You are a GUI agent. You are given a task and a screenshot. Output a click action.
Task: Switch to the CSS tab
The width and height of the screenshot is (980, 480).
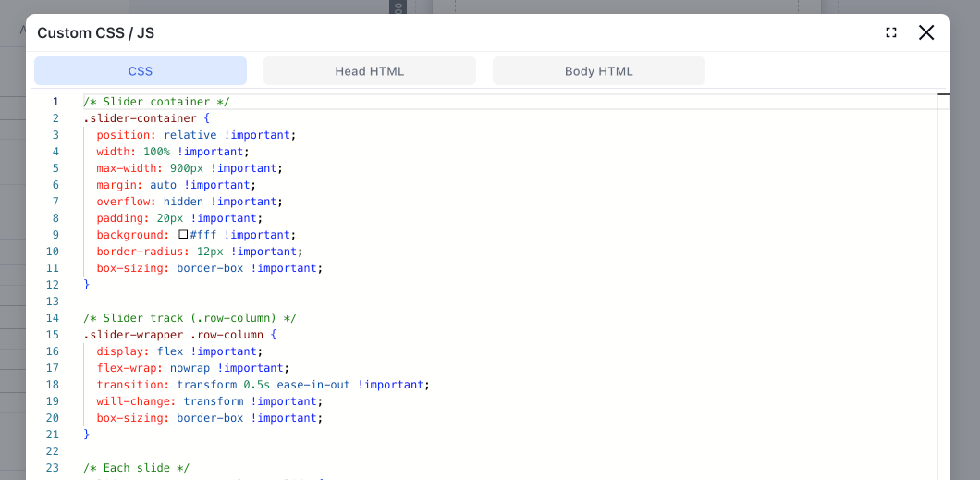click(x=141, y=71)
